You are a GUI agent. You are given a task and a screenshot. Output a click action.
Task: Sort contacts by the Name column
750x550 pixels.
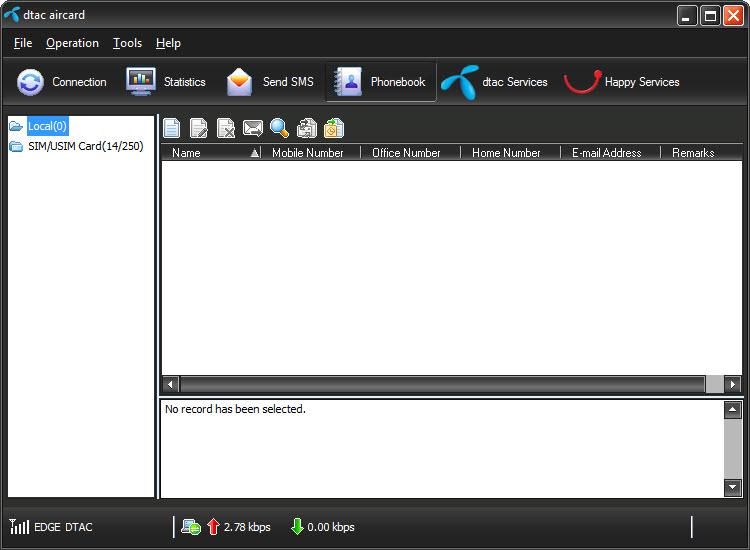pos(211,153)
